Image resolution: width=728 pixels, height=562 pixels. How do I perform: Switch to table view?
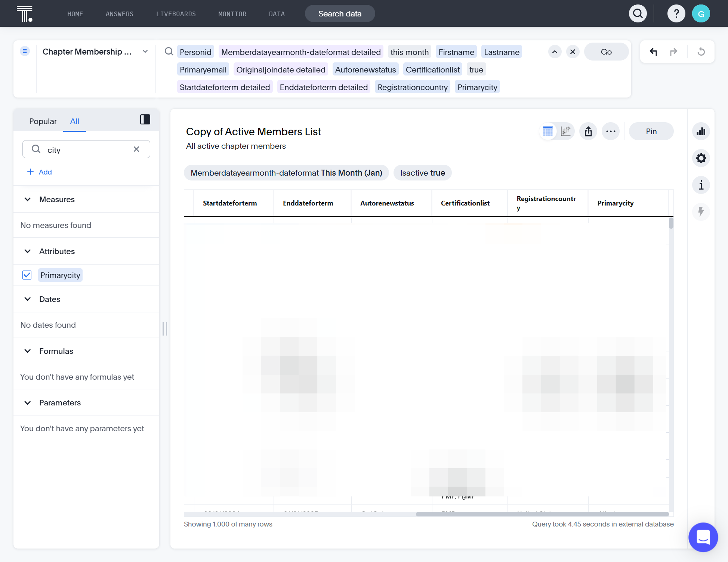tap(548, 131)
